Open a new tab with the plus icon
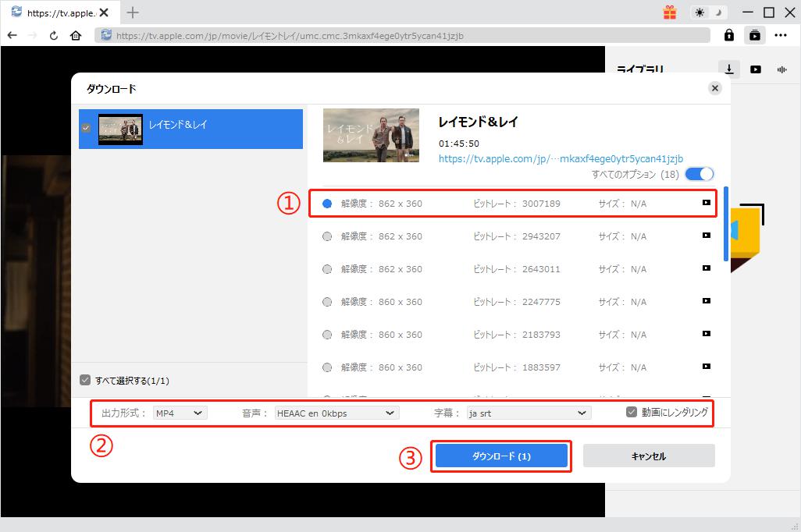Image resolution: width=801 pixels, height=532 pixels. click(132, 12)
